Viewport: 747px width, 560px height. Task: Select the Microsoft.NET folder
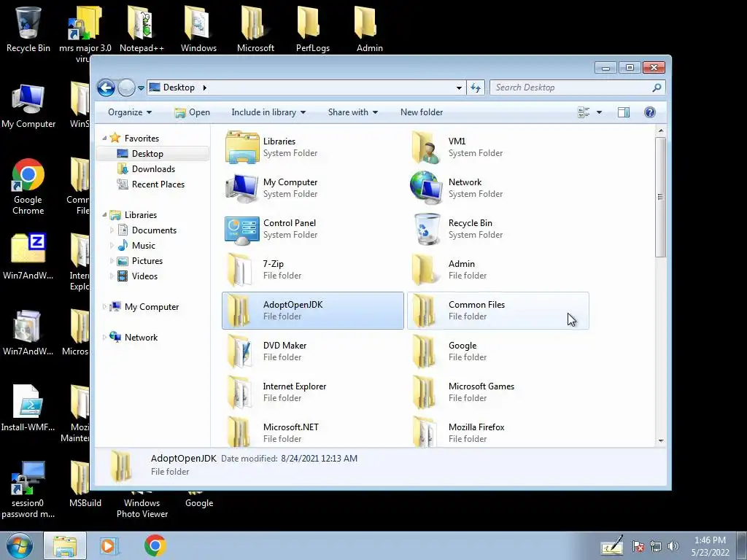(x=312, y=432)
